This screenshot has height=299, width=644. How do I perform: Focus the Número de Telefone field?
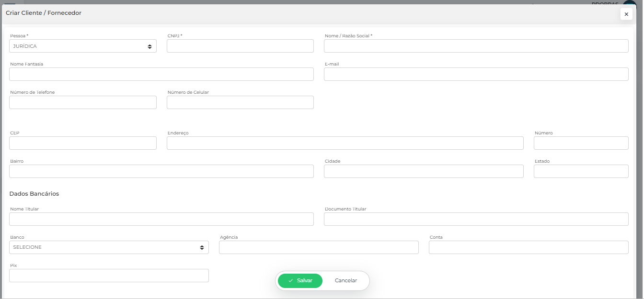point(82,102)
